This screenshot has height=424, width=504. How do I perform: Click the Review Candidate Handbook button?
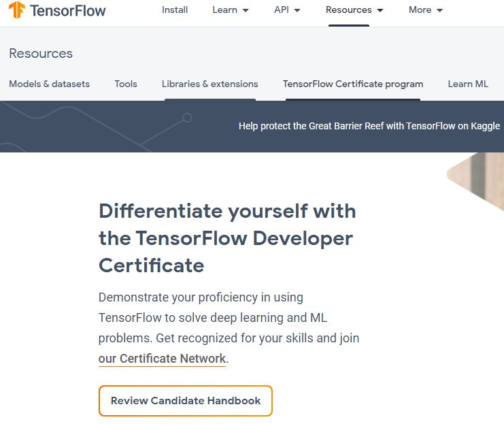point(186,400)
